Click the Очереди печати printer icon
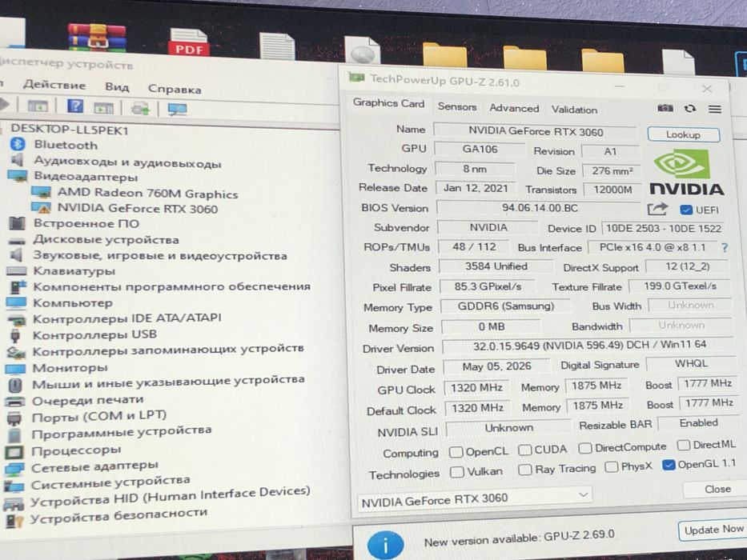This screenshot has height=560, width=747. (x=14, y=401)
